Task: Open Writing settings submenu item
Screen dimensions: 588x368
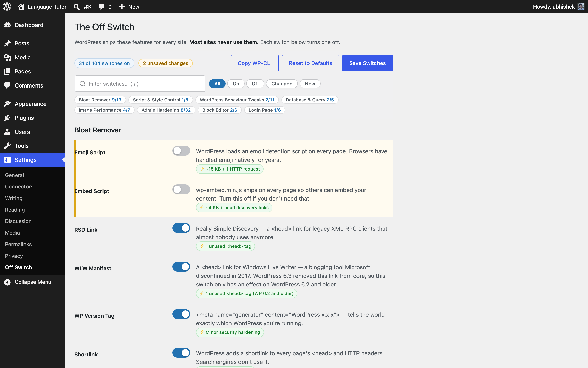Action: 14,198
